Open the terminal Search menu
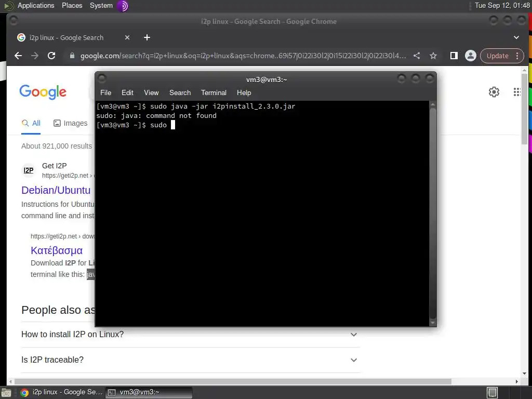 pos(180,92)
